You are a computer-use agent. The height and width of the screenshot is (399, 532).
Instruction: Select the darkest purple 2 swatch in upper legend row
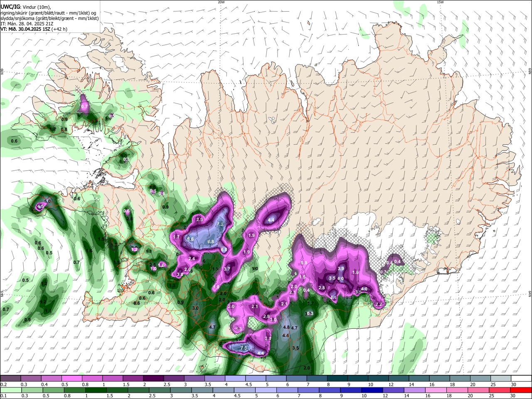(x=153, y=378)
